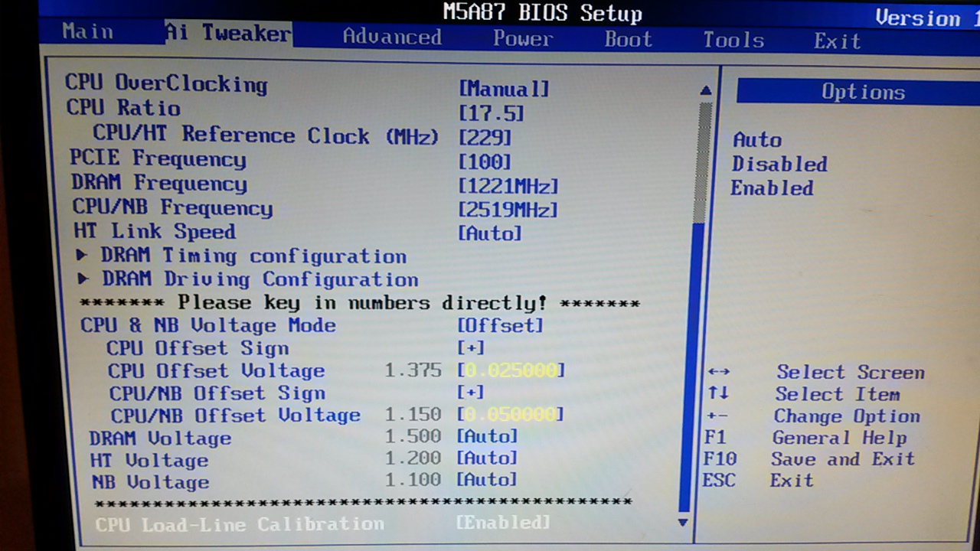Image resolution: width=980 pixels, height=551 pixels.
Task: Edit CPU/HT Reference Clock [229] value
Action: coord(485,138)
